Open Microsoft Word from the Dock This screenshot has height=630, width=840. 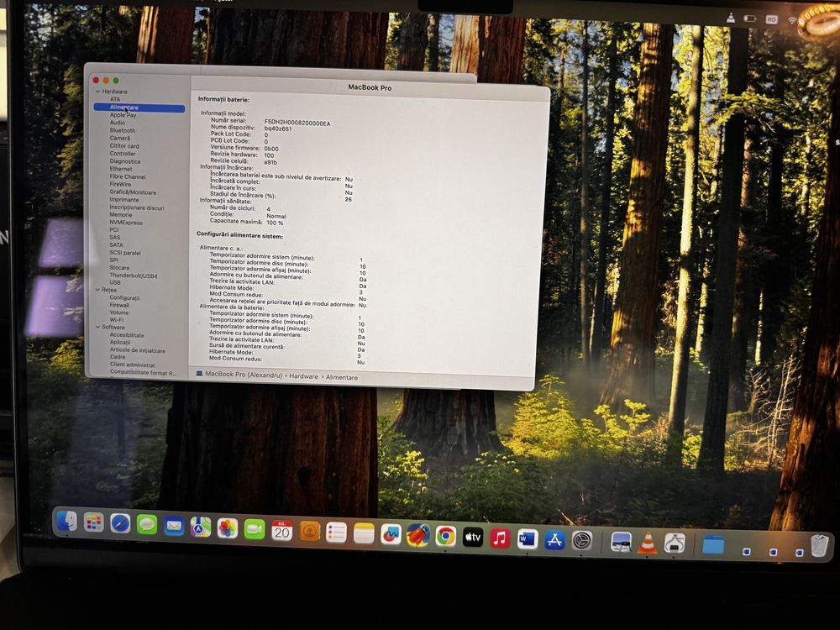point(528,539)
